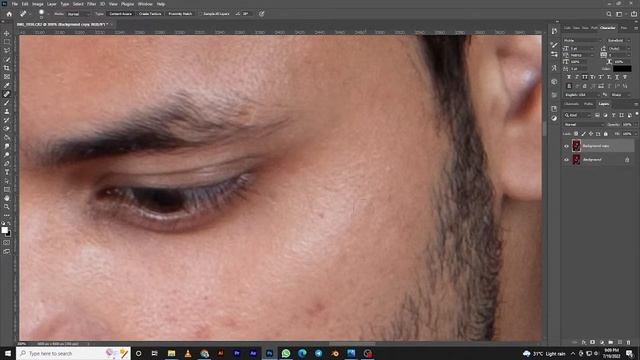The width and height of the screenshot is (640, 360).
Task: Toggle Faux Bold in Character panel
Action: click(569, 77)
